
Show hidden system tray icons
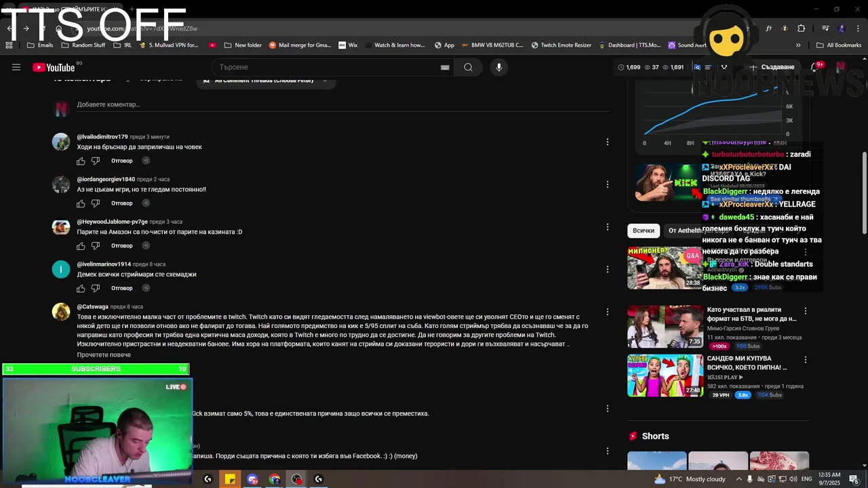[x=740, y=479]
